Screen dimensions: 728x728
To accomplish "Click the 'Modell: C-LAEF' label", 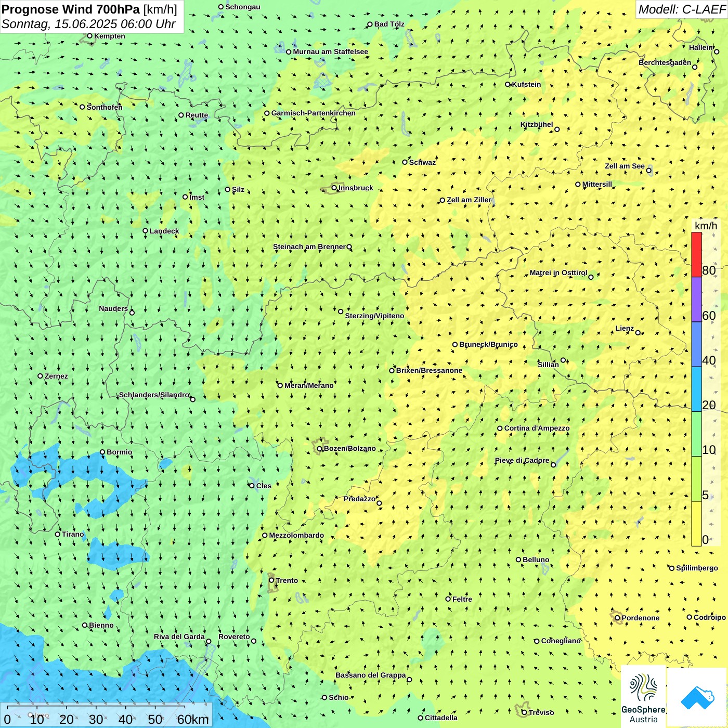I will pyautogui.click(x=682, y=9).
